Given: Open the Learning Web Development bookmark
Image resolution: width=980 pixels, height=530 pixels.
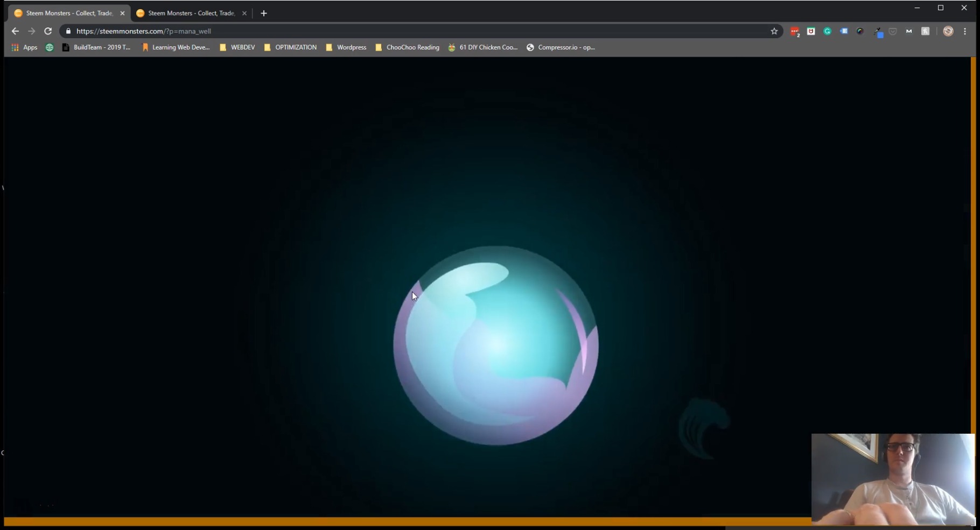Looking at the screenshot, I should [176, 47].
